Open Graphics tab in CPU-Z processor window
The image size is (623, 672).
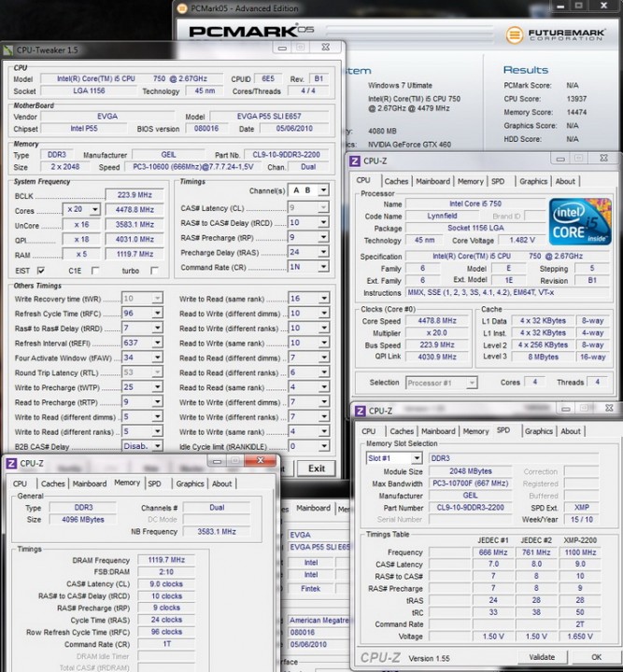(x=533, y=181)
